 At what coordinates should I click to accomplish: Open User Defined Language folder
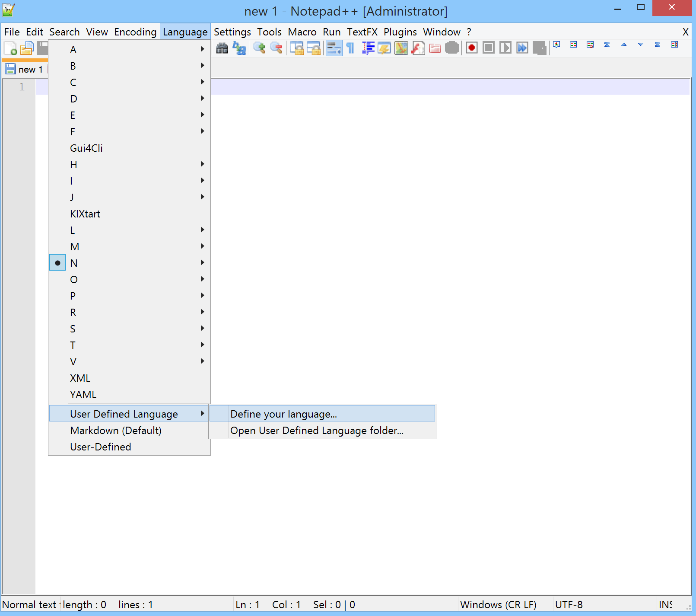pyautogui.click(x=317, y=431)
